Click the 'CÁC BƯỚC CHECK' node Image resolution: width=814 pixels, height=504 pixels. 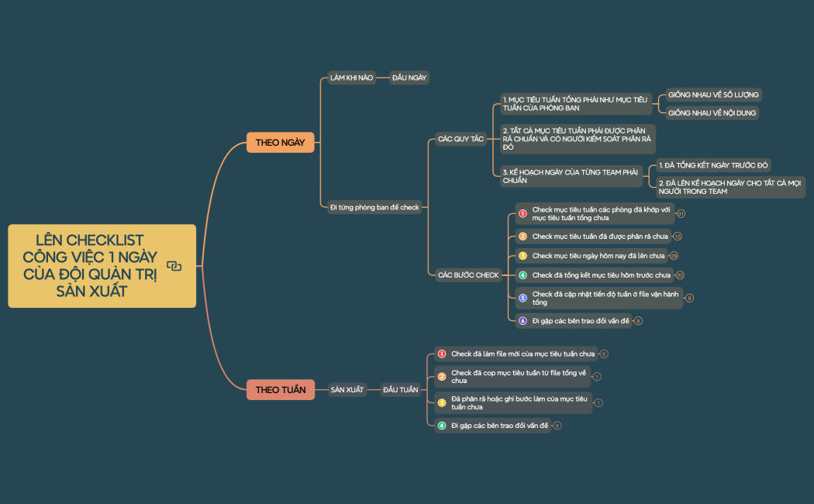(468, 275)
